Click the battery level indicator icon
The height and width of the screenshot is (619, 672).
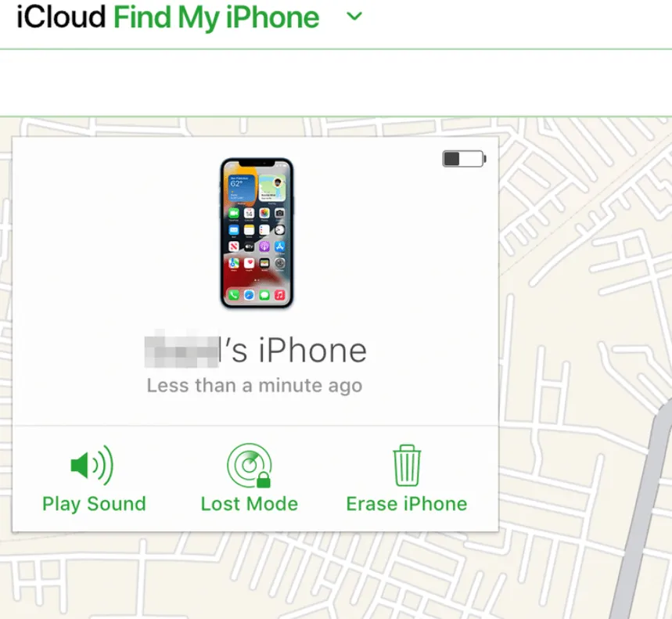pyautogui.click(x=464, y=159)
